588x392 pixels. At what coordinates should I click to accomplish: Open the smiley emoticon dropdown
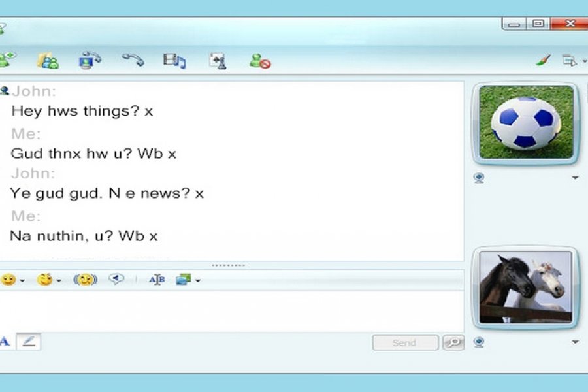(x=12, y=280)
